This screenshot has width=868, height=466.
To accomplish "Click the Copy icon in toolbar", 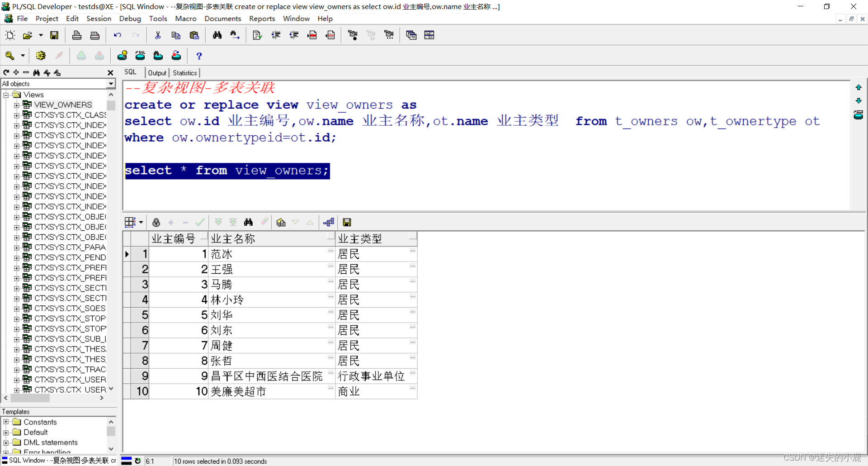I will [176, 35].
